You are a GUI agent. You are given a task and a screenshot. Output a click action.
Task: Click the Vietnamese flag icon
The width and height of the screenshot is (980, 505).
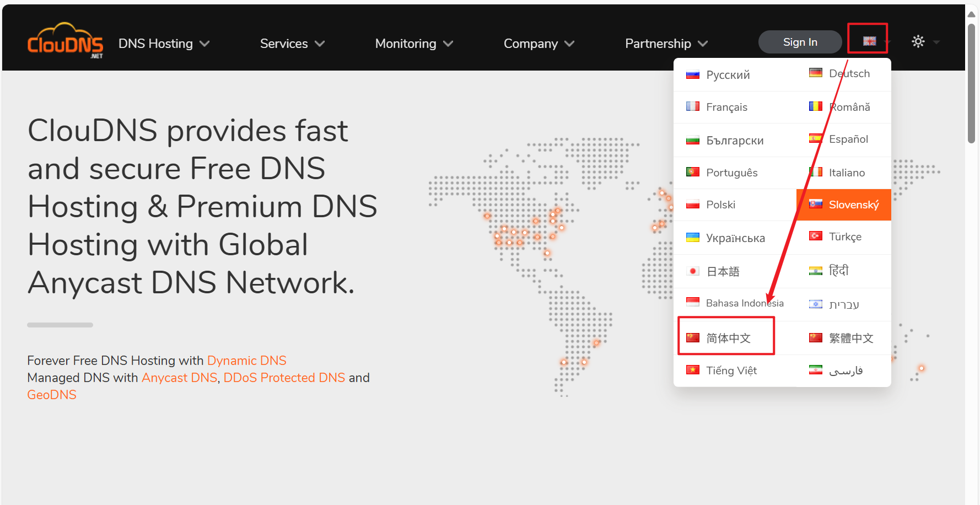(x=693, y=370)
